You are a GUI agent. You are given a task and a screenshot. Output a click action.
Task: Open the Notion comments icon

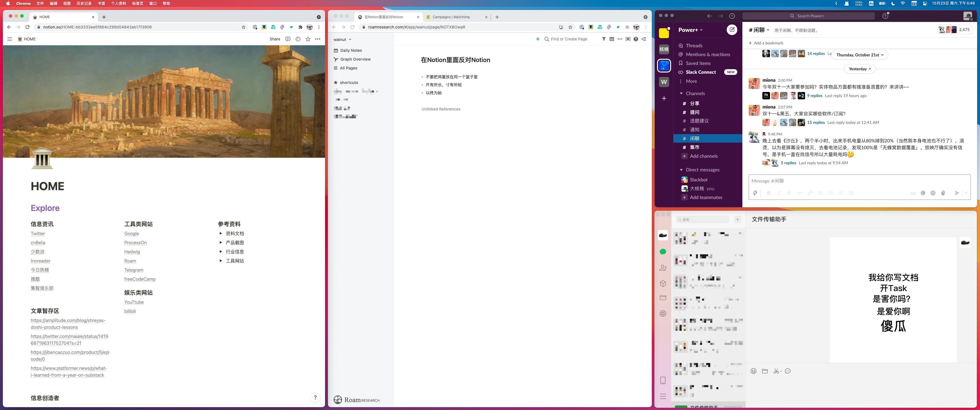point(288,39)
